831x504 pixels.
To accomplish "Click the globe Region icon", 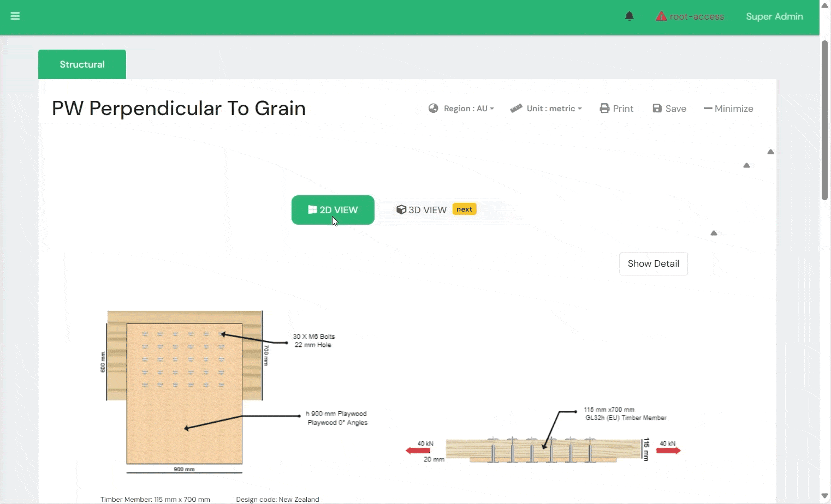I will (434, 109).
